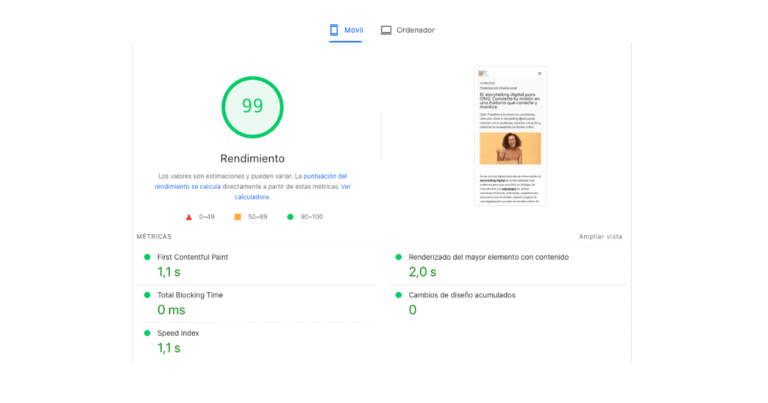The width and height of the screenshot is (768, 403).
Task: Switch to the Ordenador tab
Action: point(408,30)
